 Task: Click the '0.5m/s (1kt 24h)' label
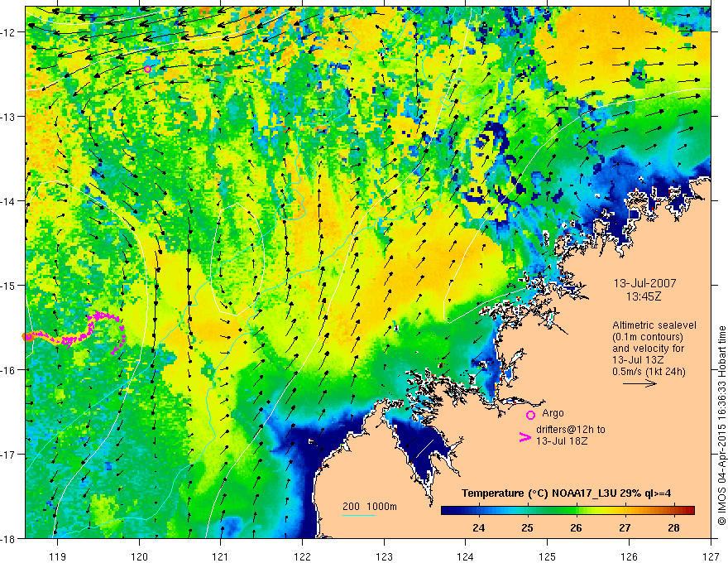[649, 371]
